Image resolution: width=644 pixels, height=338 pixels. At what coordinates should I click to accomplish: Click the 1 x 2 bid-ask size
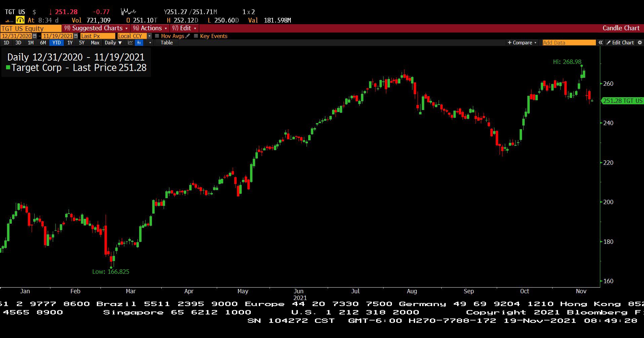(249, 12)
